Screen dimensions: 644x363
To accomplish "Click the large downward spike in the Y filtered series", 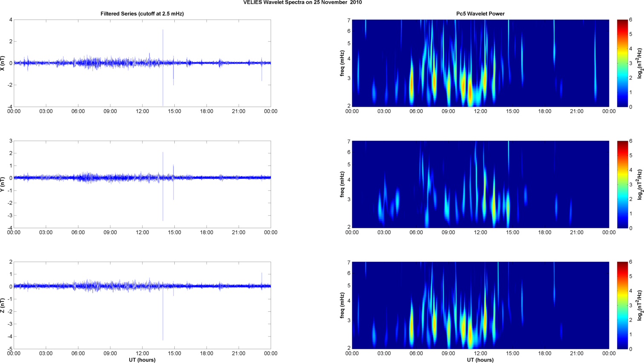I will point(163,198).
